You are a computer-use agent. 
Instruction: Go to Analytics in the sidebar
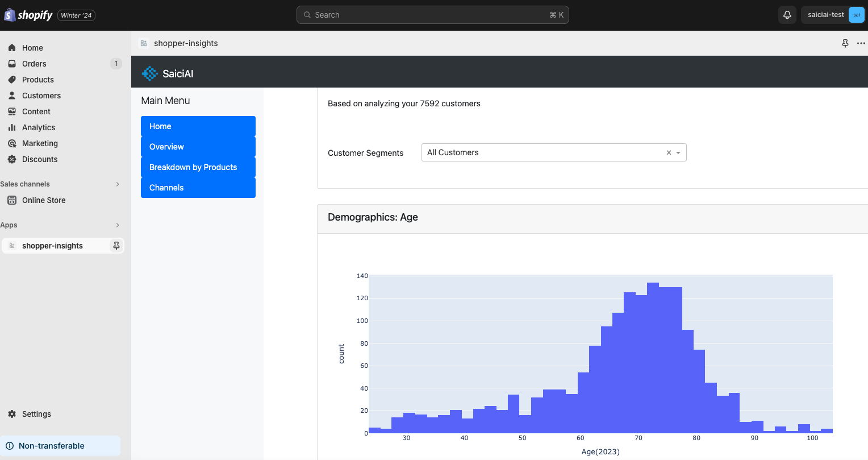pos(39,127)
